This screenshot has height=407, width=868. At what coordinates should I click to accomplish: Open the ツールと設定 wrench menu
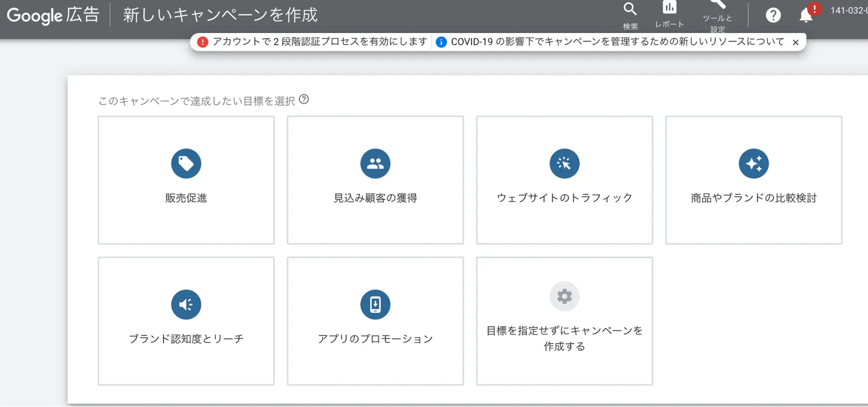point(718,4)
